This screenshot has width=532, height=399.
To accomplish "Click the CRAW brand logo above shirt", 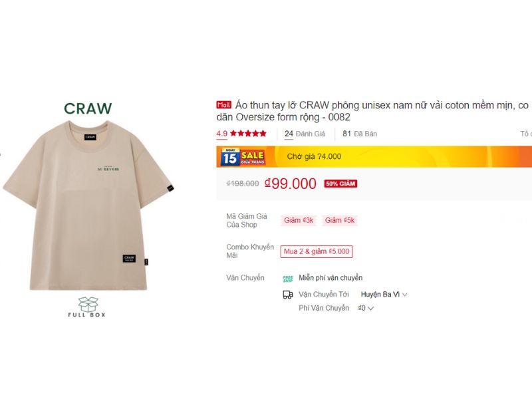I will tap(88, 108).
